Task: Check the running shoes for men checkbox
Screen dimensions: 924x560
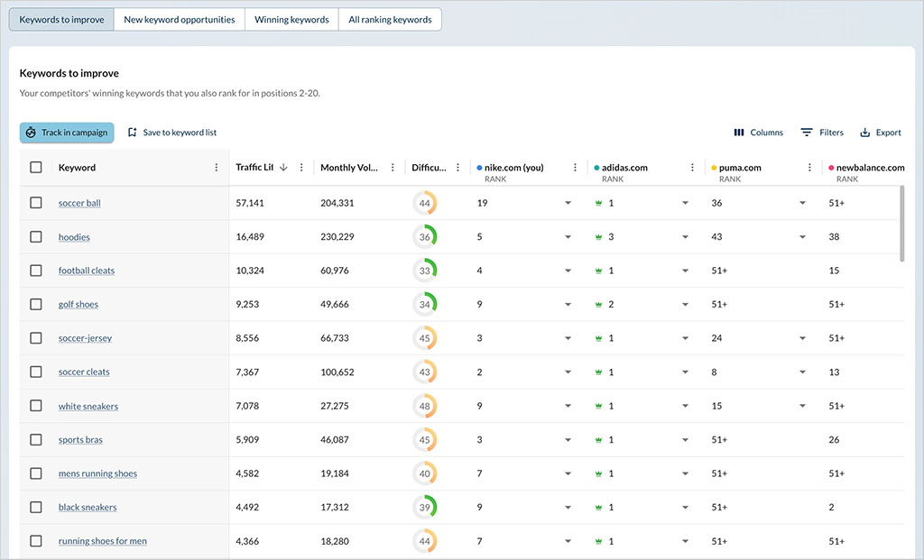Action: pyautogui.click(x=36, y=540)
